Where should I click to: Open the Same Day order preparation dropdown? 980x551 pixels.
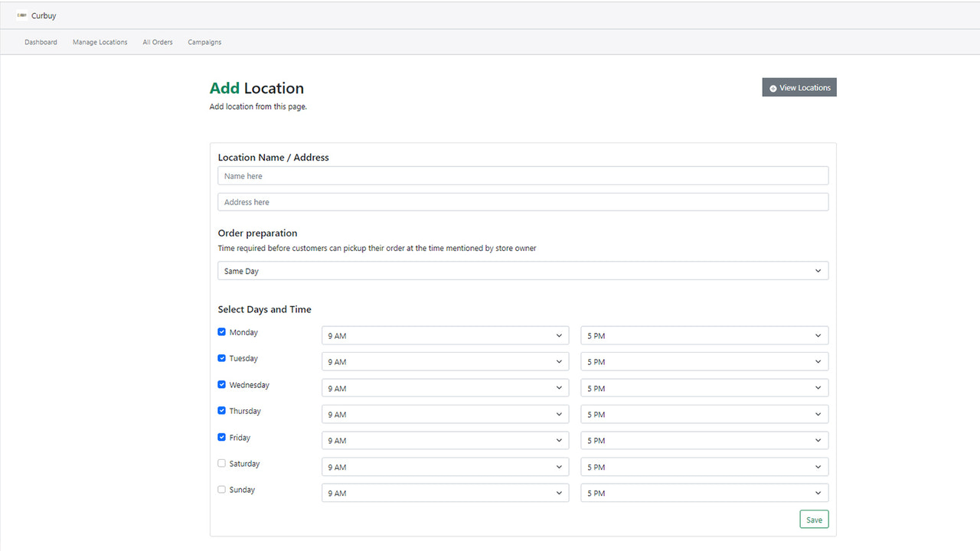[x=523, y=271]
